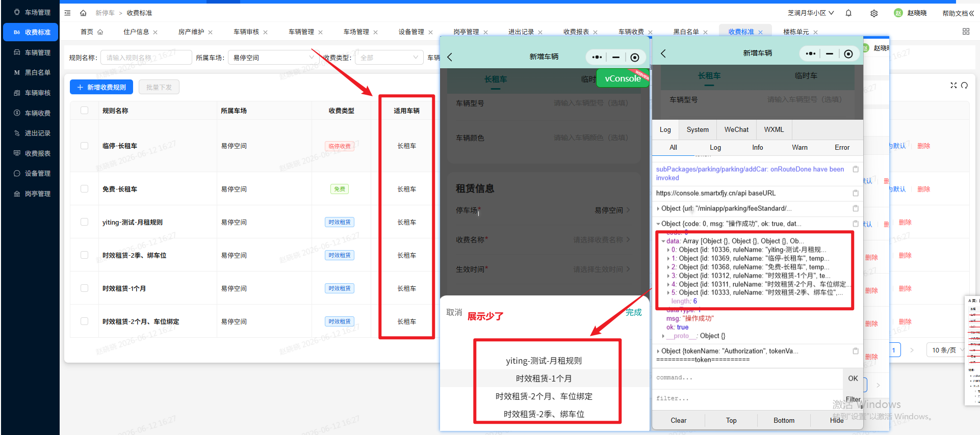The width and height of the screenshot is (980, 435).
Task: Click the 规则名称 input field
Action: point(146,58)
